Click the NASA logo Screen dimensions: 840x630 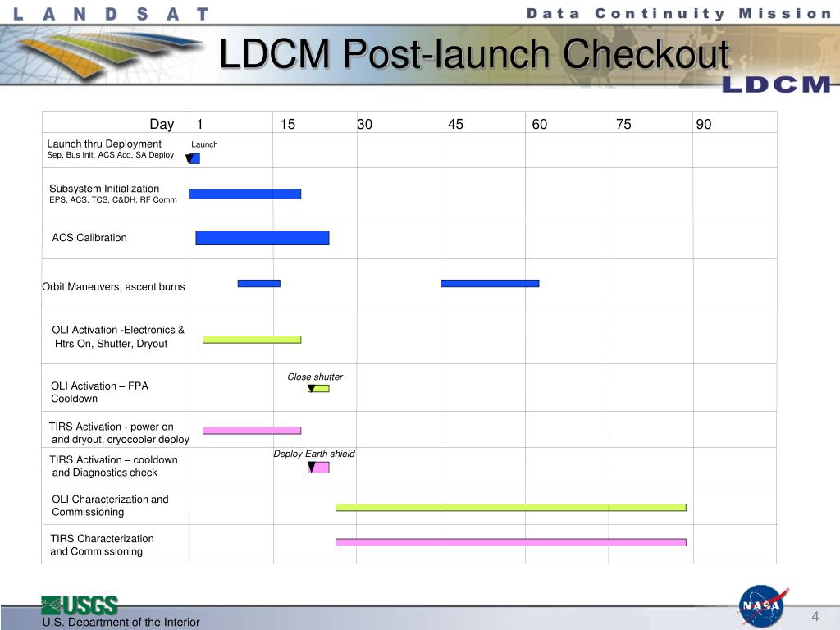(762, 606)
